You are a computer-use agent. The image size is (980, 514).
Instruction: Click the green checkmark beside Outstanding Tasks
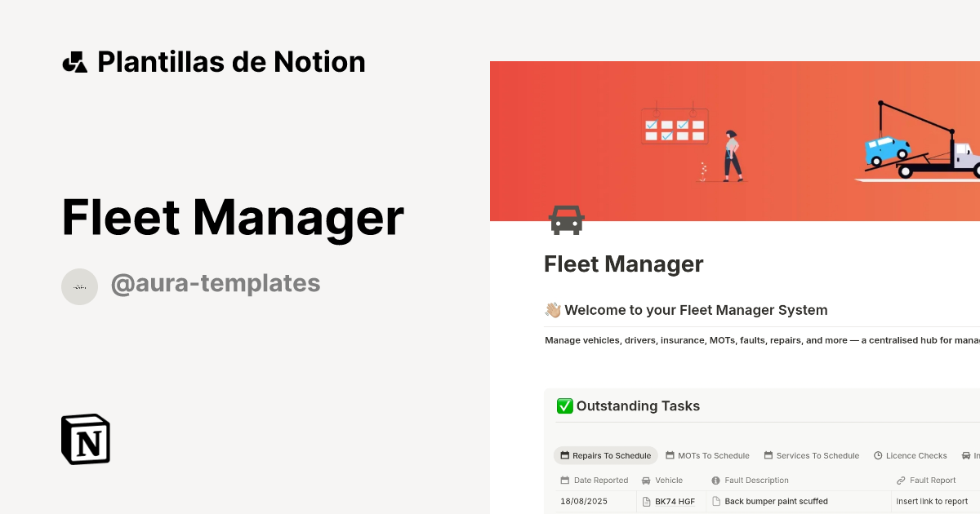(563, 405)
